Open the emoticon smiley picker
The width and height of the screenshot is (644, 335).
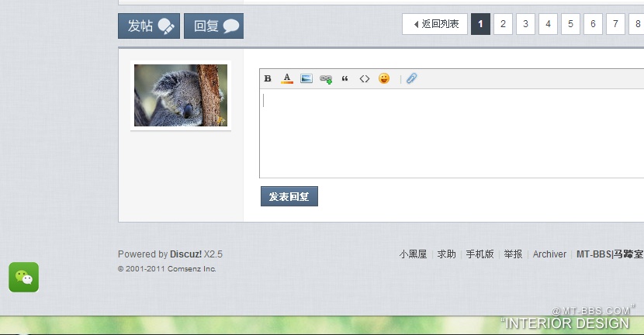pos(384,78)
